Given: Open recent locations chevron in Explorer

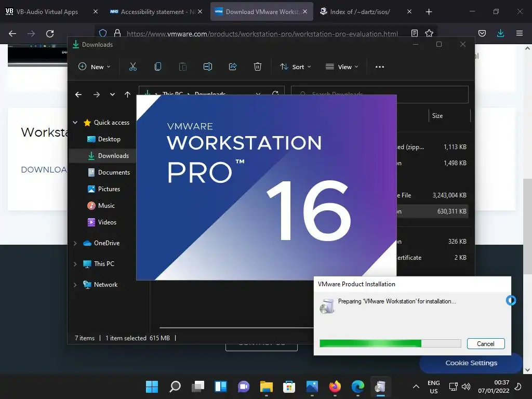Looking at the screenshot, I should tap(112, 95).
